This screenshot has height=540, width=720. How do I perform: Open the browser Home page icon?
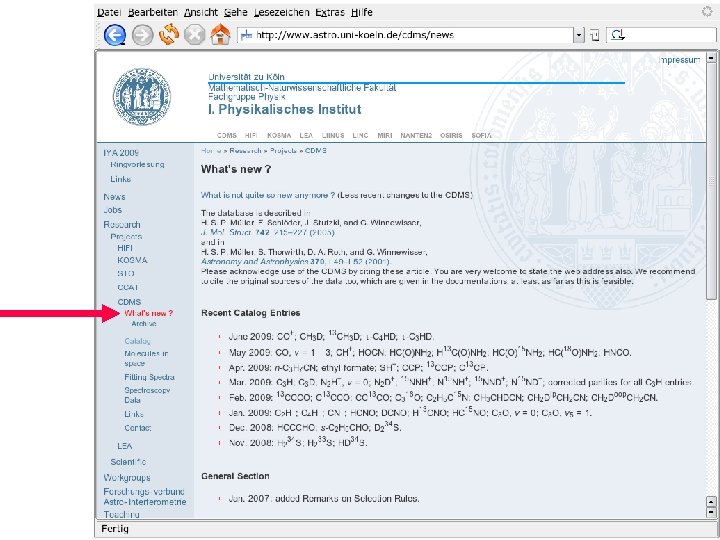[220, 35]
